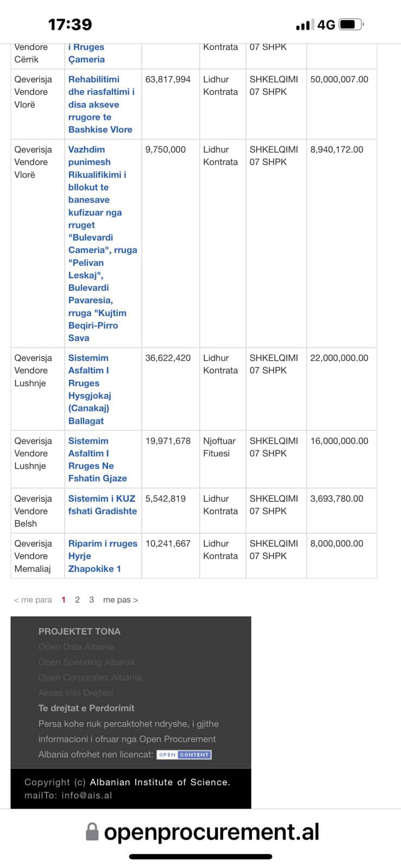Screen dimensions: 401x868
Task: Click the "me pas >" next page link
Action: [x=120, y=599]
